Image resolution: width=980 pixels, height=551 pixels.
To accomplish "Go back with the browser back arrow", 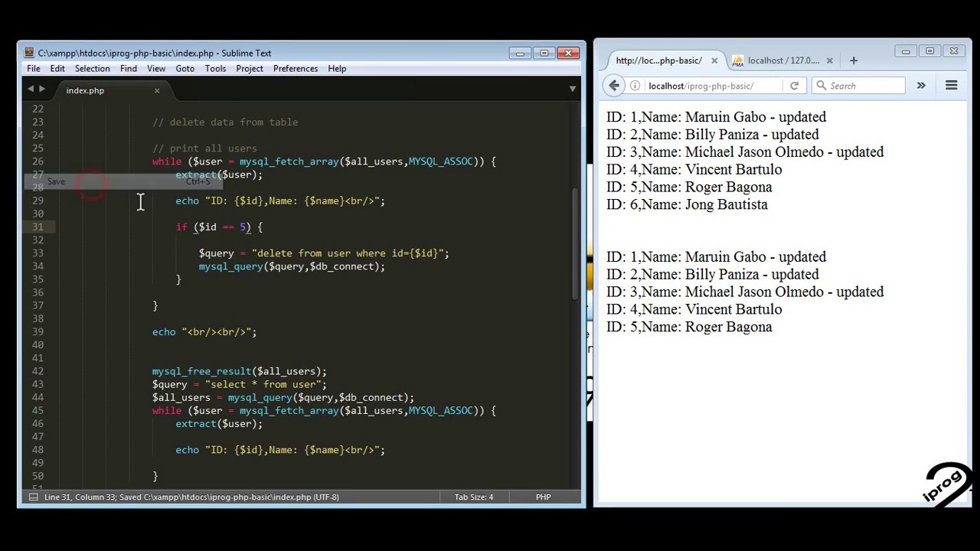I will click(614, 86).
